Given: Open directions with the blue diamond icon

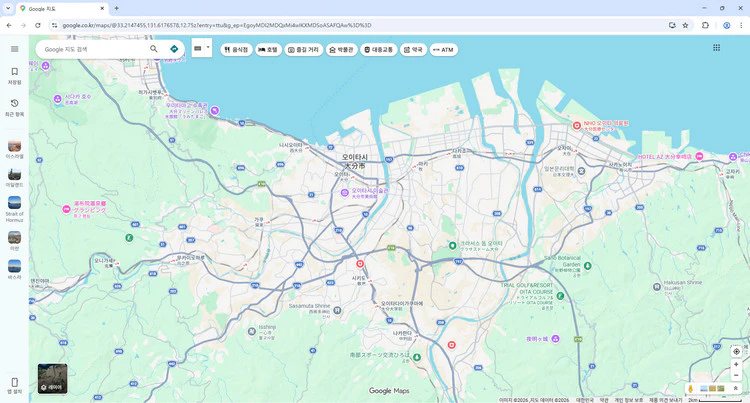Looking at the screenshot, I should point(174,49).
